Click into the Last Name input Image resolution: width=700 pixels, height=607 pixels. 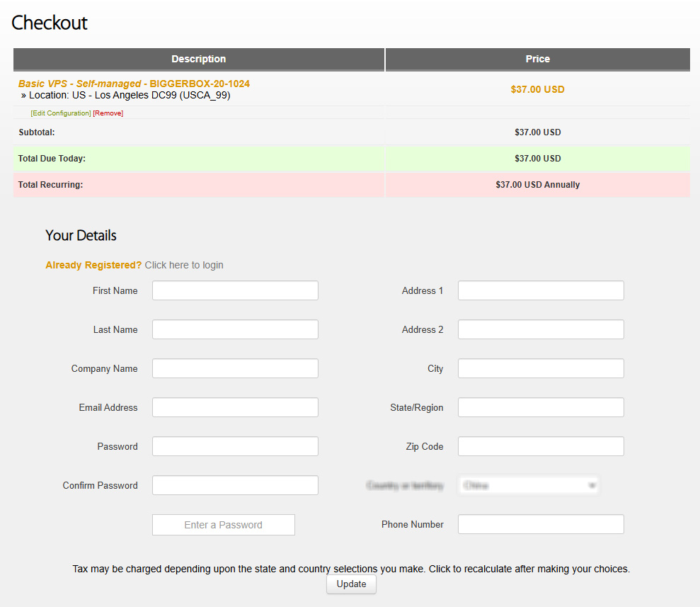(235, 329)
